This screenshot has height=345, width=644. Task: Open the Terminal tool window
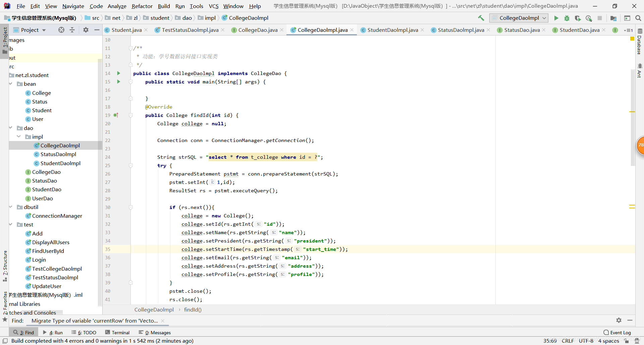pos(117,332)
